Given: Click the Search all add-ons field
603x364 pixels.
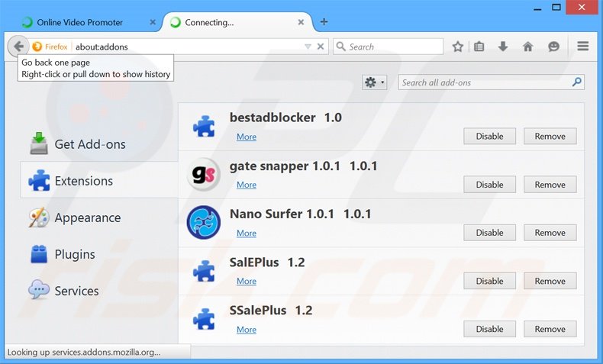Looking at the screenshot, I should (x=491, y=82).
